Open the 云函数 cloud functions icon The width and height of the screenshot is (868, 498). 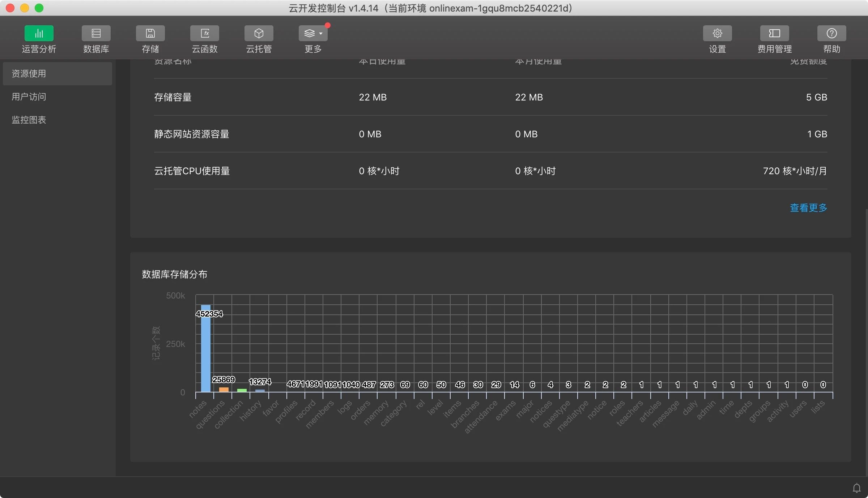point(204,33)
